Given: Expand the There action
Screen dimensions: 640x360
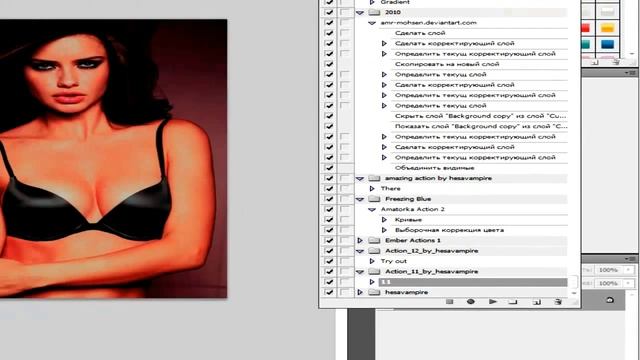Looking at the screenshot, I should click(x=372, y=189).
